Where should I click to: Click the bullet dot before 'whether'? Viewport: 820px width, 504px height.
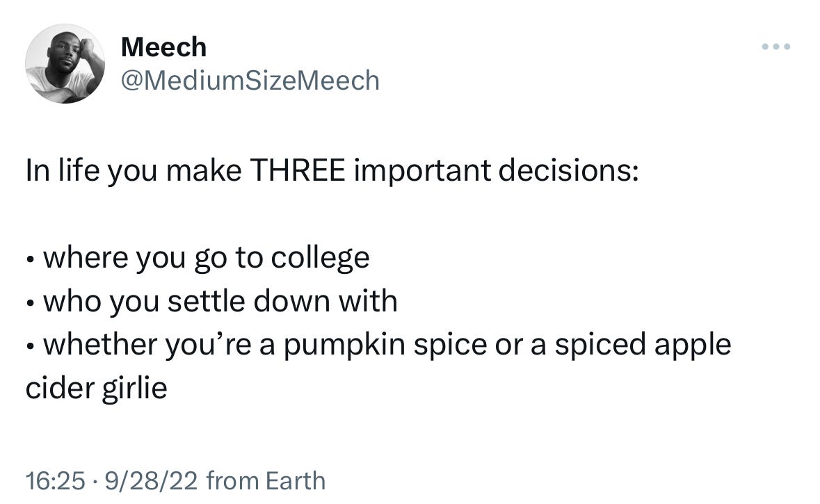tap(31, 347)
